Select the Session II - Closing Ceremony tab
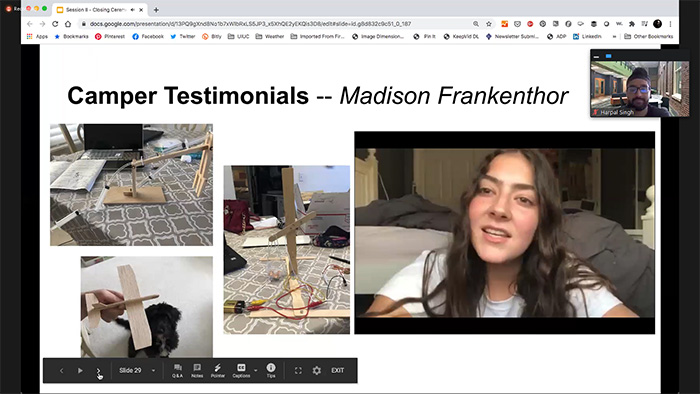The image size is (700, 394). [100, 9]
